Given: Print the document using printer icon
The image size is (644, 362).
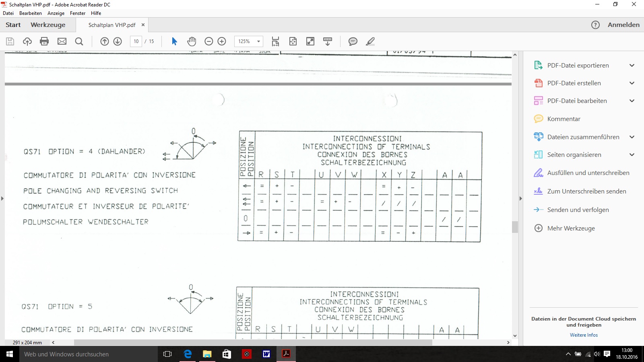Looking at the screenshot, I should click(x=44, y=41).
